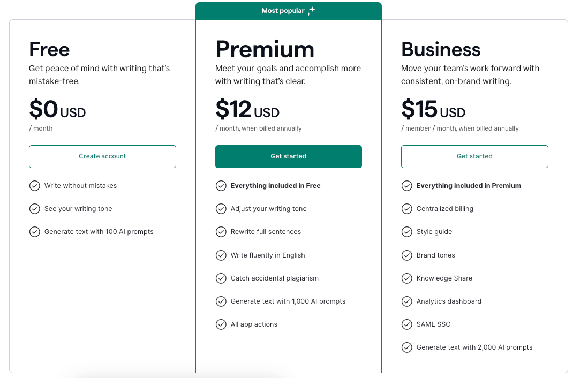
Task: Click the checkmark beside Rewrite full sentences
Action: point(221,231)
